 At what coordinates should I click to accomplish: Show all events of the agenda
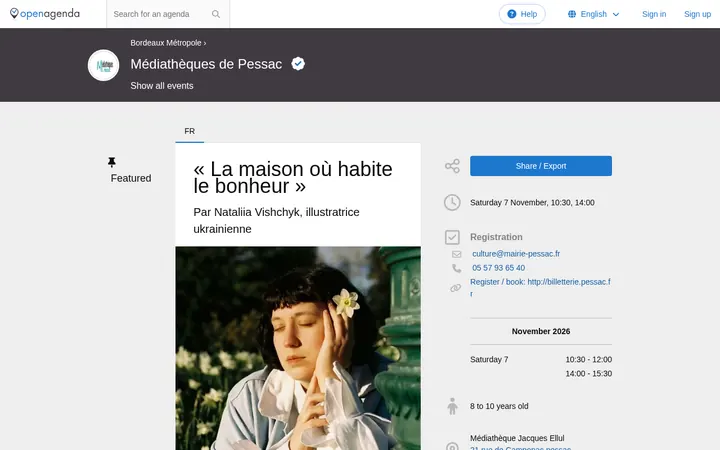[162, 86]
